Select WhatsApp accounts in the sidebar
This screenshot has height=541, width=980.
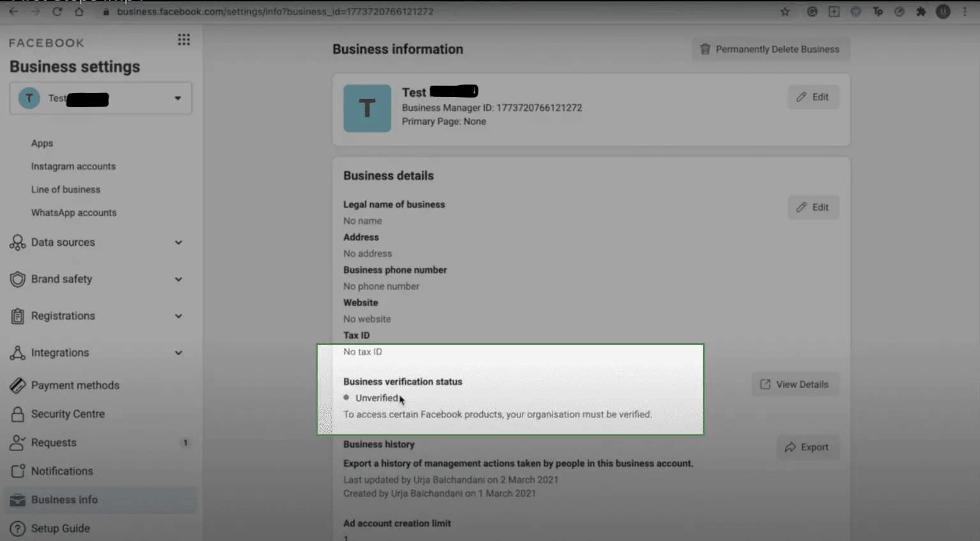74,212
